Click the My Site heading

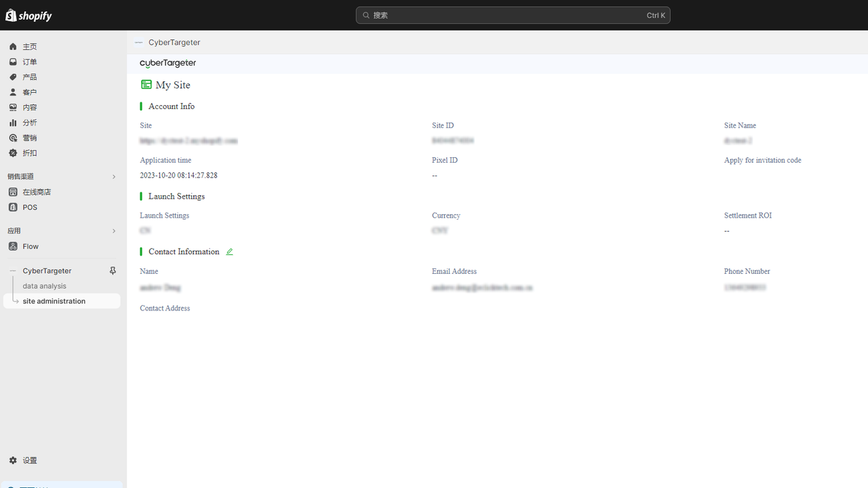(173, 85)
